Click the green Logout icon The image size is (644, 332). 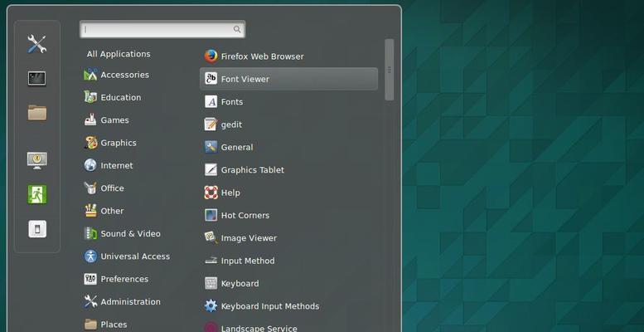(x=37, y=194)
